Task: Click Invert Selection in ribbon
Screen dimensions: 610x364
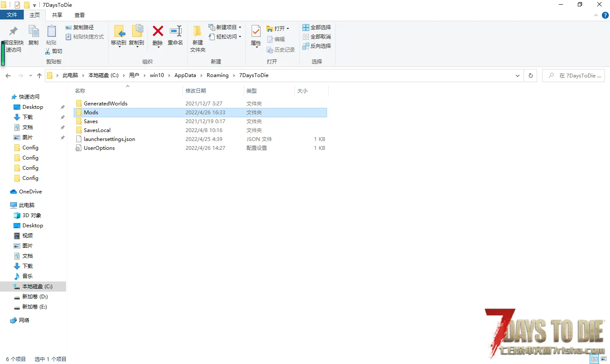Action: [317, 46]
